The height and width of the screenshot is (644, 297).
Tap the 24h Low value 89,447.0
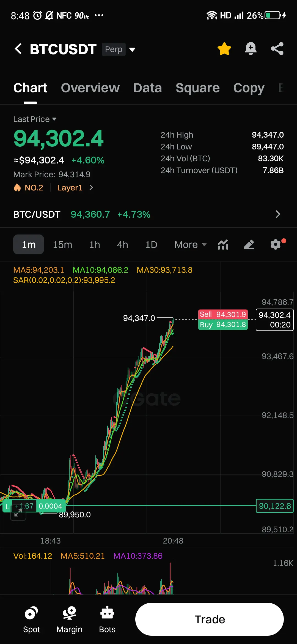tap(268, 147)
